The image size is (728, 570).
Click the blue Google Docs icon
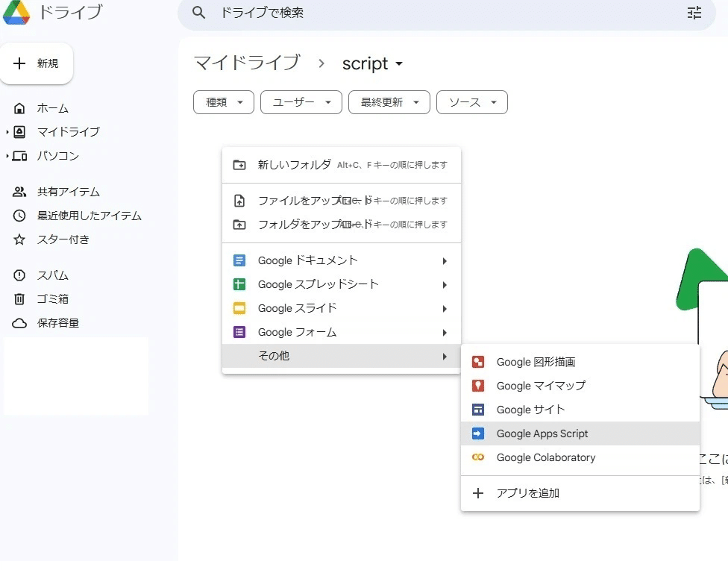[239, 260]
